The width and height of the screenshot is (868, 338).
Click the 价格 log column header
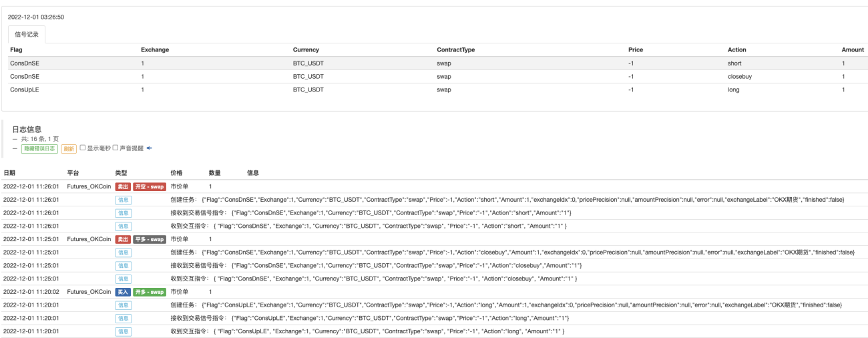coord(177,173)
